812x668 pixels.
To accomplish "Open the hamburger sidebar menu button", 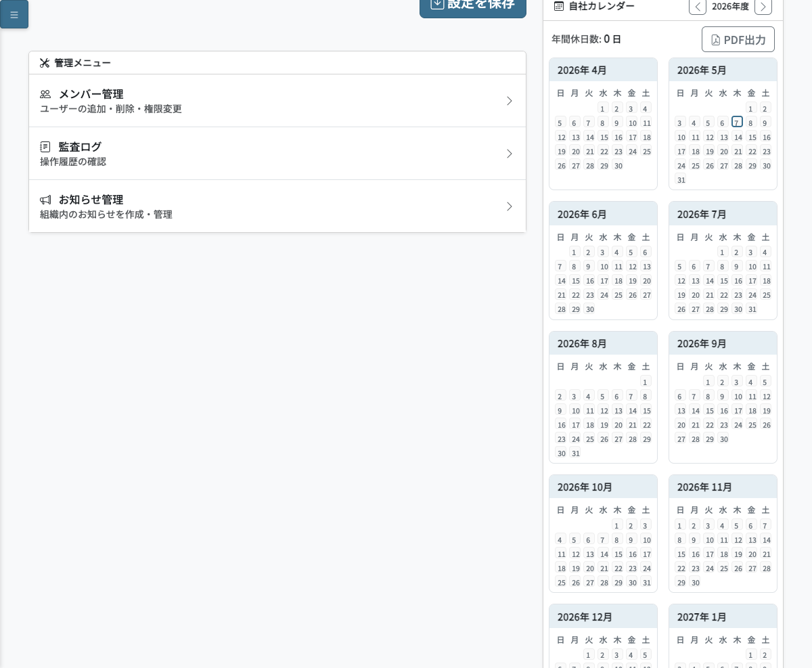I will click(x=14, y=14).
